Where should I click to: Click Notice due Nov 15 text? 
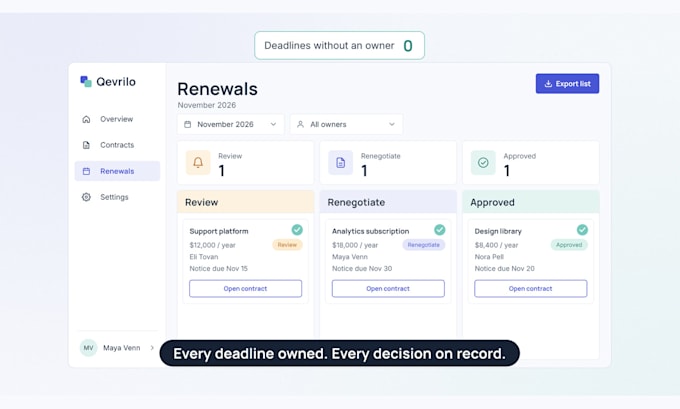point(219,269)
